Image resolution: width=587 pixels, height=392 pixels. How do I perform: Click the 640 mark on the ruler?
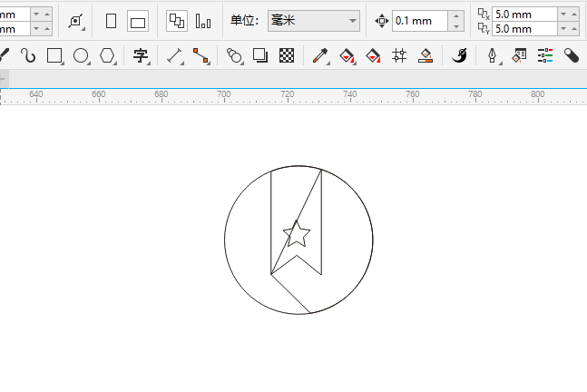point(36,94)
